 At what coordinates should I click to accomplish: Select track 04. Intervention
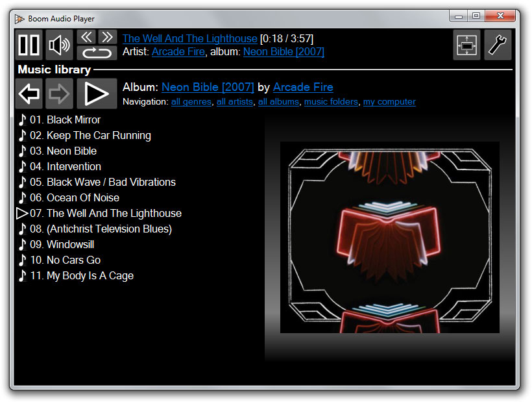pyautogui.click(x=66, y=167)
